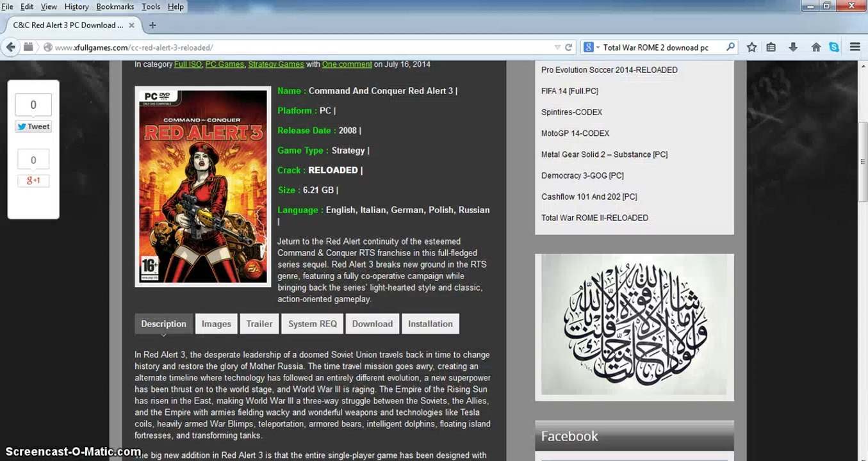Click the Red Alert 3 cover image
The width and height of the screenshot is (868, 461).
pyautogui.click(x=203, y=186)
